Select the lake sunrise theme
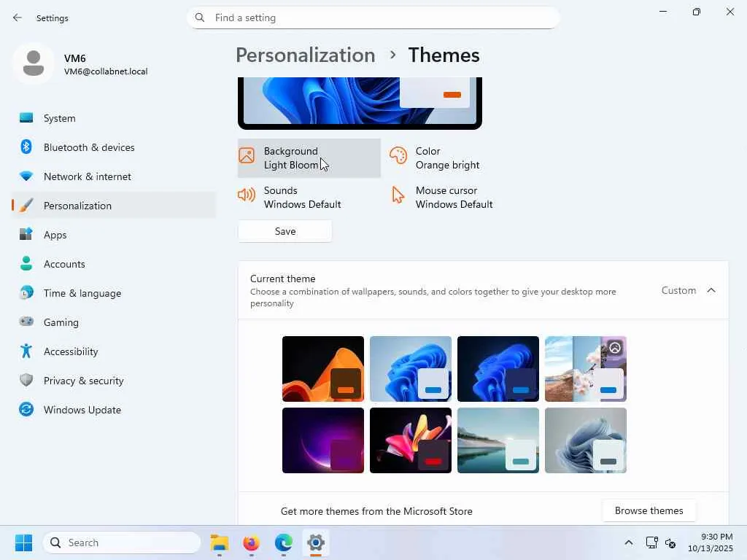This screenshot has width=747, height=560. (x=498, y=440)
